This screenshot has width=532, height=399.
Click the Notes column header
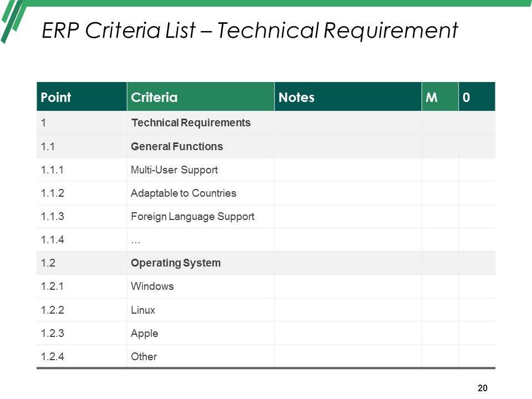pos(296,98)
